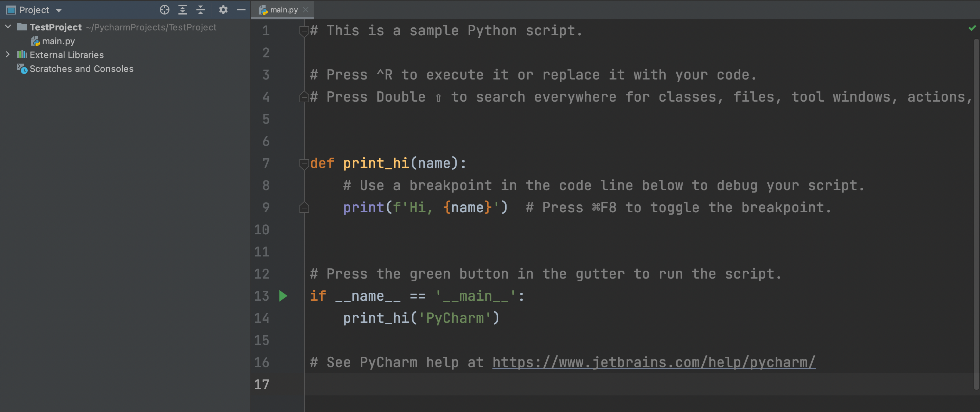
Task: Click the navigate files globe icon
Action: click(164, 9)
